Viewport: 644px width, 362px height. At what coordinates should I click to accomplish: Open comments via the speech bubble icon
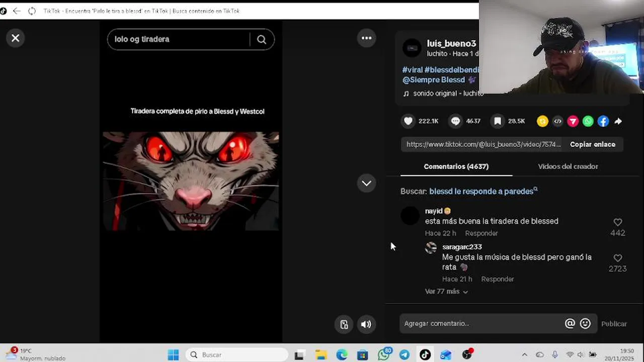coord(455,121)
